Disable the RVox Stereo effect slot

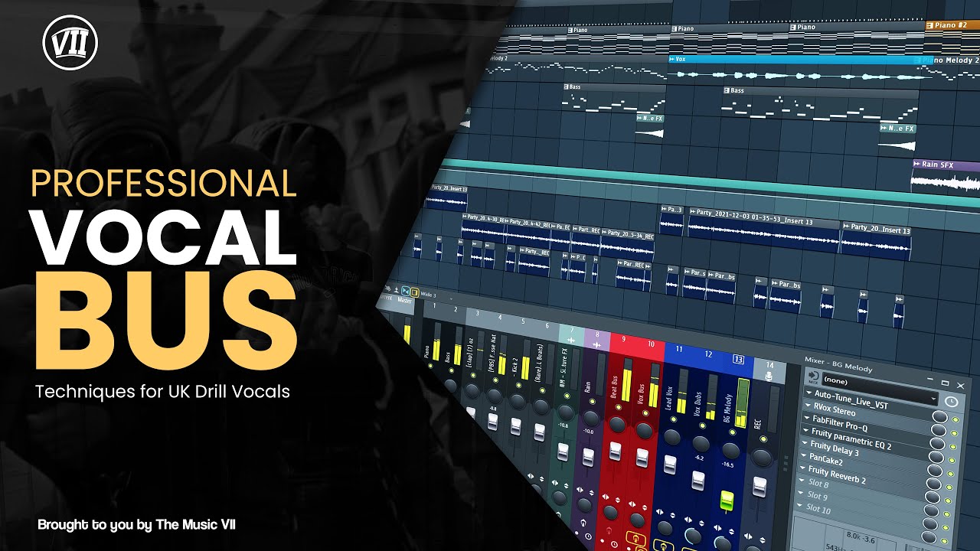[954, 433]
